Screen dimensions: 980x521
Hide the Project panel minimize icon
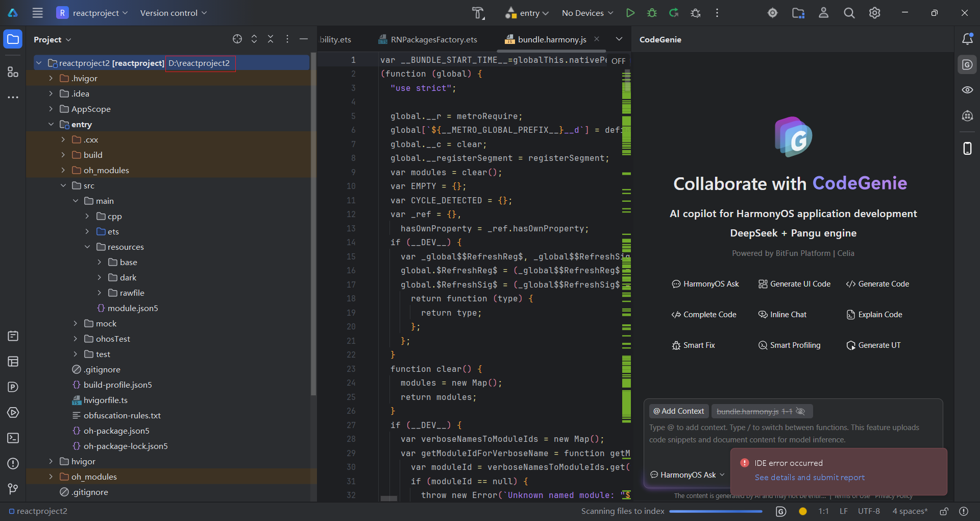tap(304, 39)
